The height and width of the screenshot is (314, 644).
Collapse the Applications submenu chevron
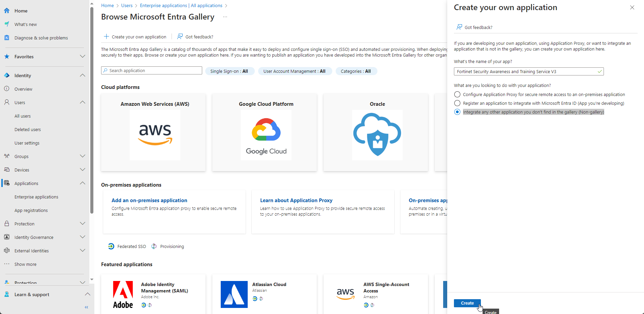(83, 183)
